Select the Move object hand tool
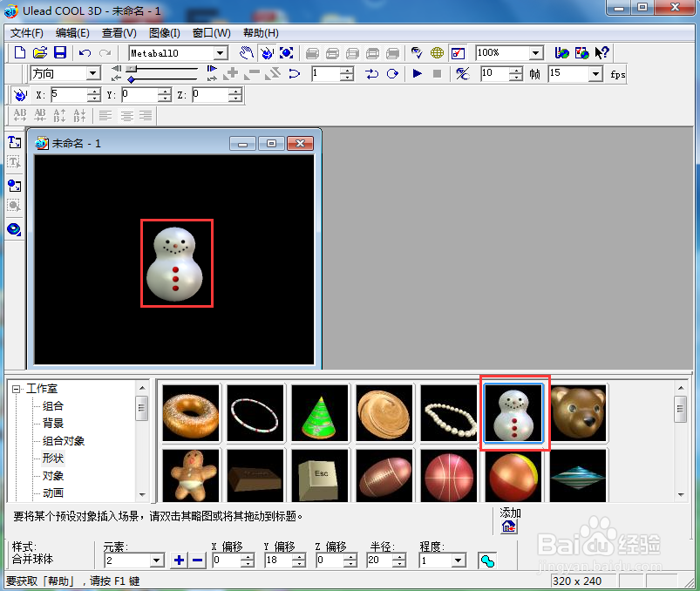This screenshot has width=700, height=591. pyautogui.click(x=246, y=52)
